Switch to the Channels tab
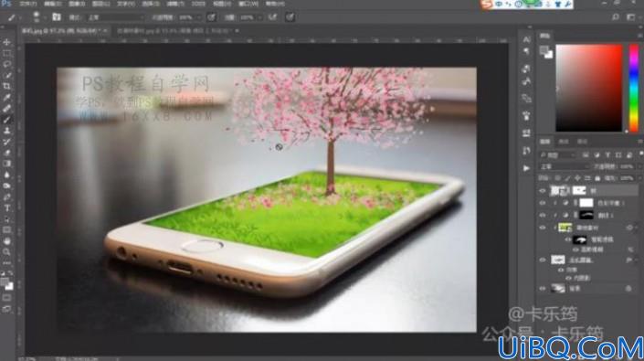This screenshot has height=361, width=644. 564,142
